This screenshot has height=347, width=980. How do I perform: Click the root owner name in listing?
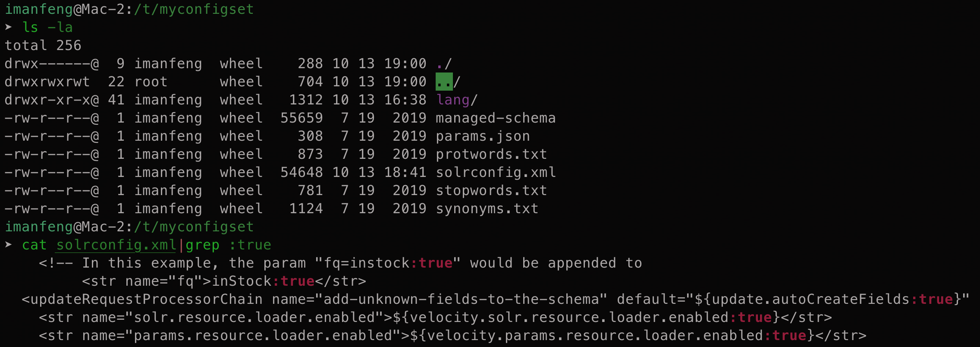pos(151,82)
